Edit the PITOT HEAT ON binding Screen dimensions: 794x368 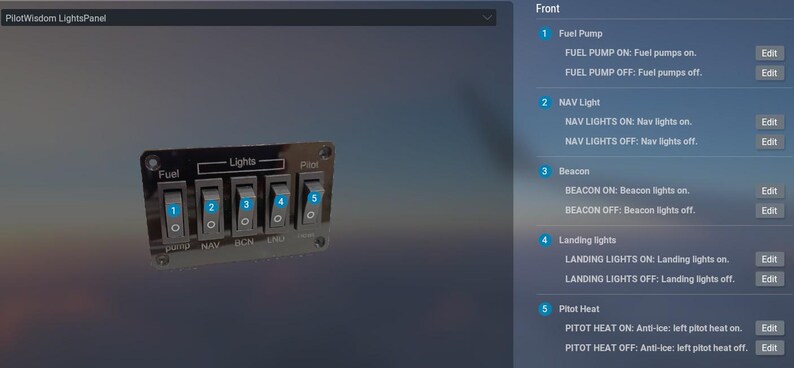770,328
